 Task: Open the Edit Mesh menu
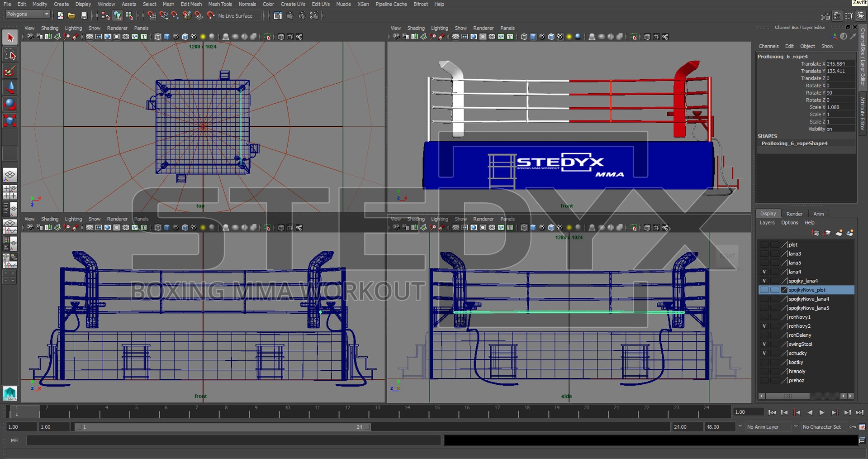point(191,4)
